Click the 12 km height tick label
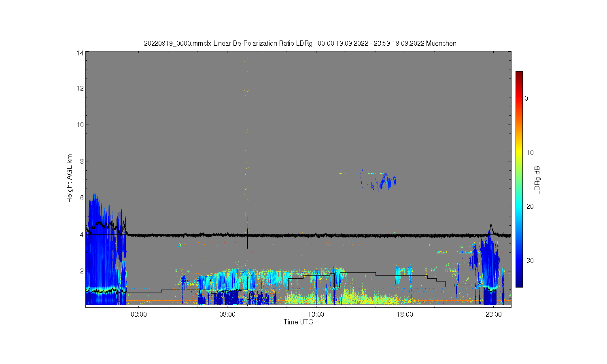The height and width of the screenshot is (364, 607). click(80, 88)
